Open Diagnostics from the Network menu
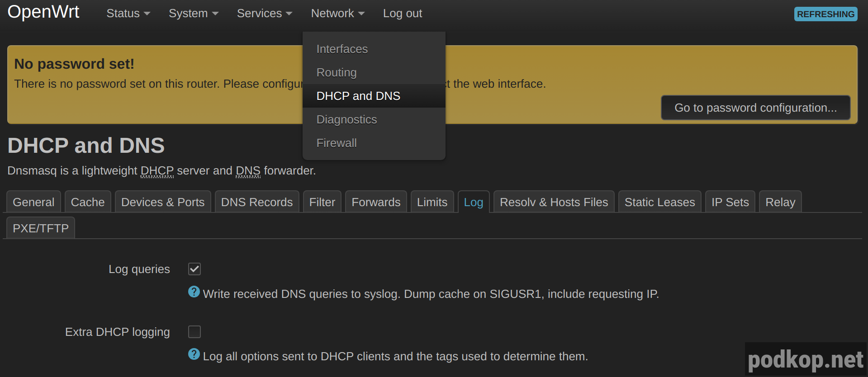The image size is (868, 377). [x=374, y=119]
